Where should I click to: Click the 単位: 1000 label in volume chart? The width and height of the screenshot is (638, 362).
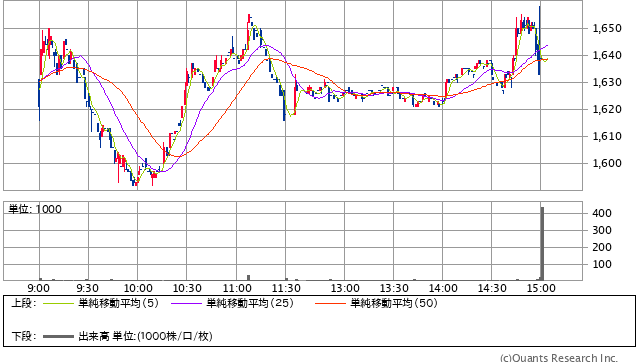[x=35, y=209]
